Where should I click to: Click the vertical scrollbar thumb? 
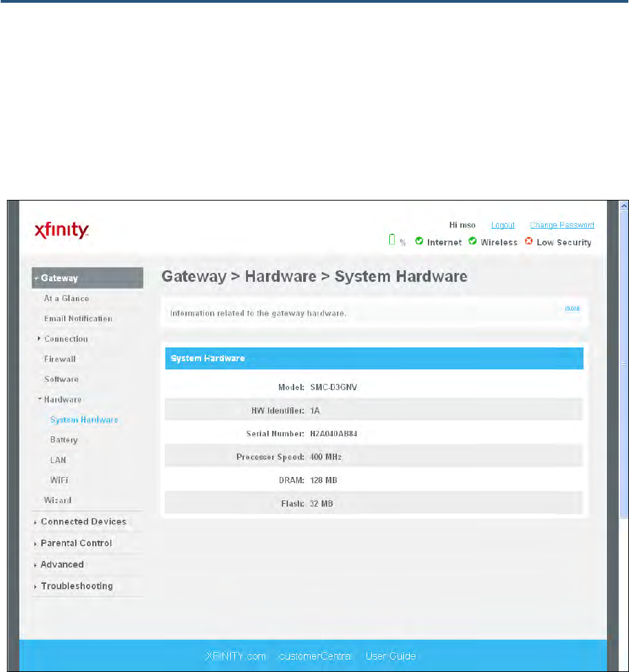click(624, 365)
